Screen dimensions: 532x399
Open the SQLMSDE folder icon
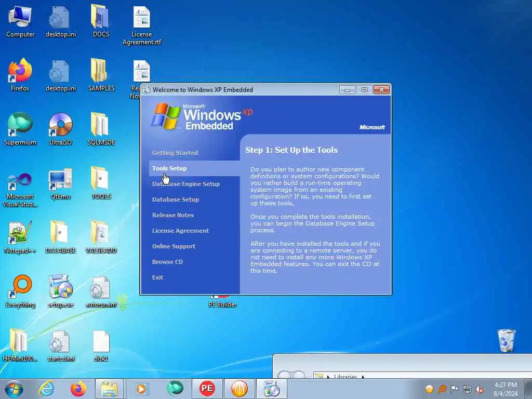[x=101, y=129]
